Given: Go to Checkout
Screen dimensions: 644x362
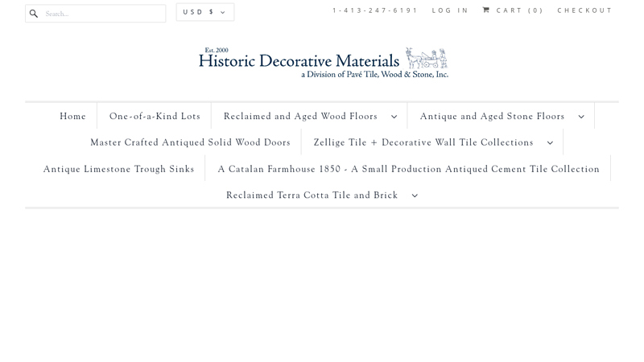Looking at the screenshot, I should pos(584,10).
